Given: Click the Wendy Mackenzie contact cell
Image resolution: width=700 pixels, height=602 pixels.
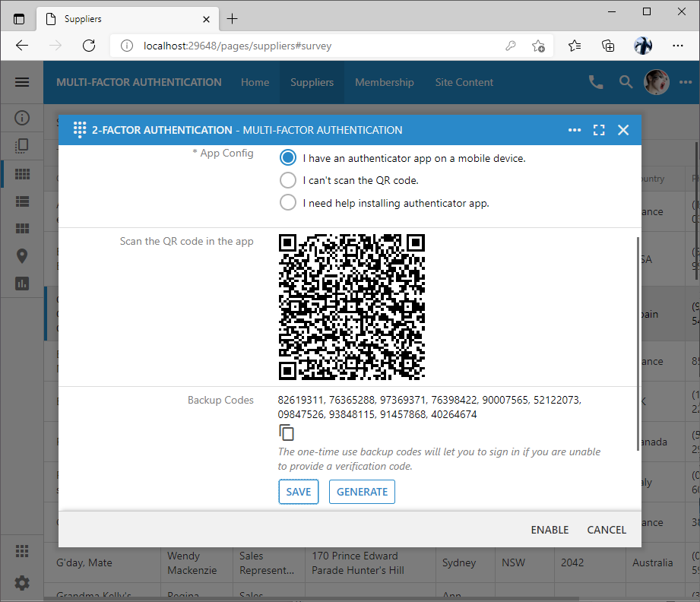Looking at the screenshot, I should (x=196, y=562).
